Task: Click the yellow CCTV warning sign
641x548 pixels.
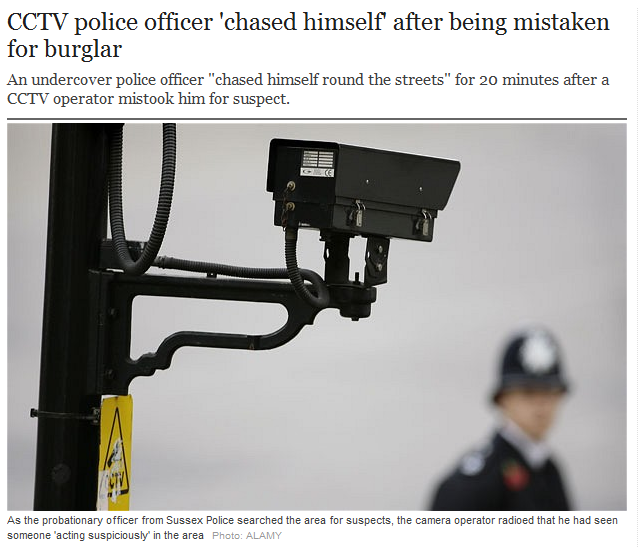Action: click(x=115, y=452)
